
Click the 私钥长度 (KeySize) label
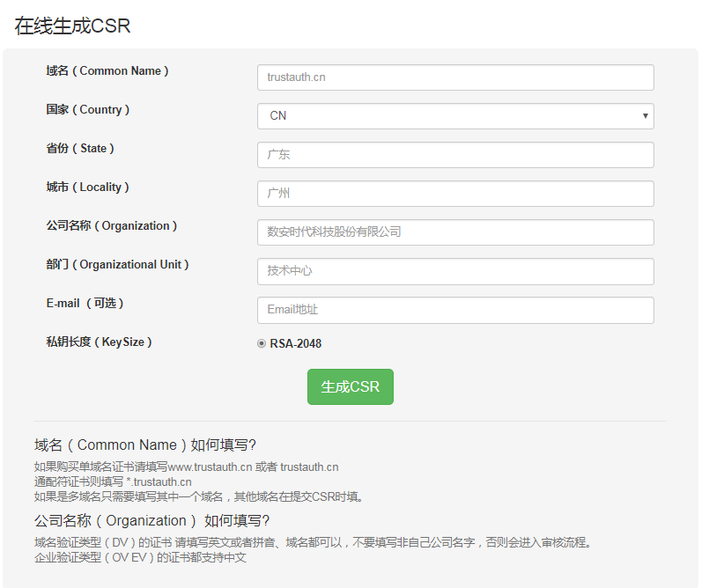tap(99, 342)
